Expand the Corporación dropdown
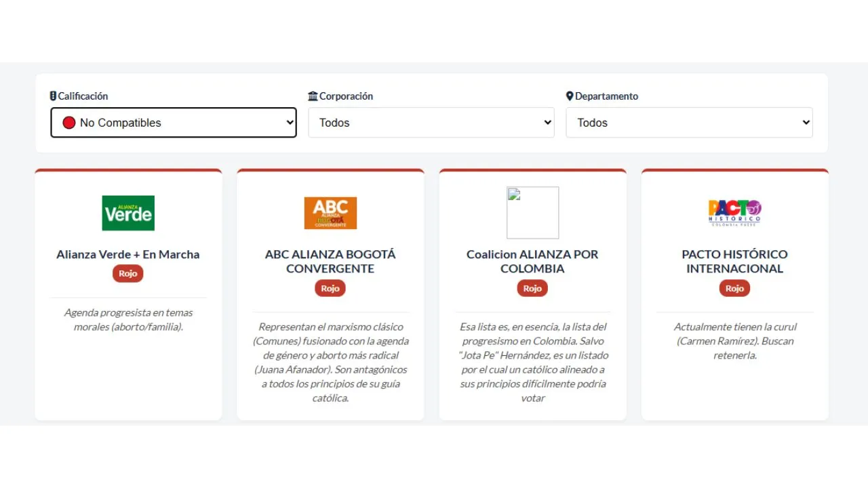 click(x=431, y=123)
